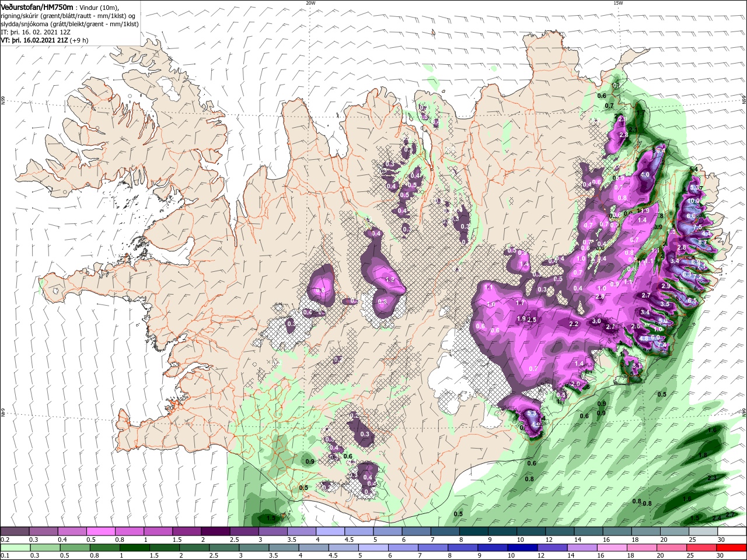Viewport: 747px width, 560px height.
Task: Click the 8.7 precipitation value on east coast
Action: coord(703,242)
